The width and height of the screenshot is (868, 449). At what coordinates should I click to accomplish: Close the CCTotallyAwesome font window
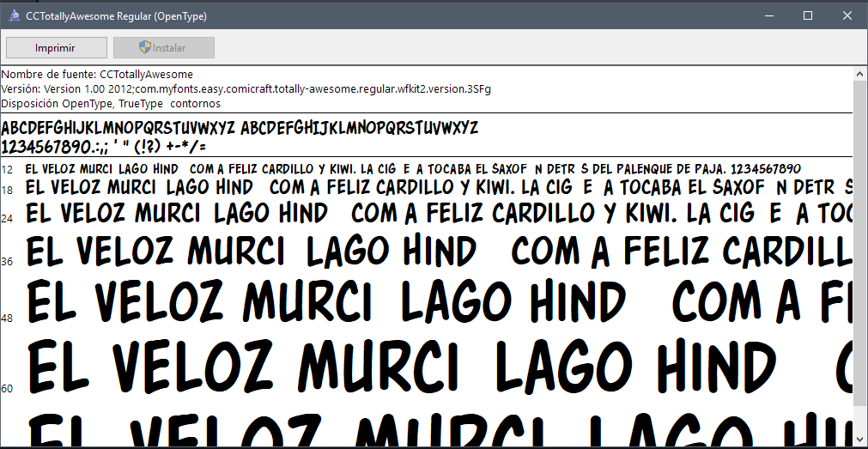(847, 15)
